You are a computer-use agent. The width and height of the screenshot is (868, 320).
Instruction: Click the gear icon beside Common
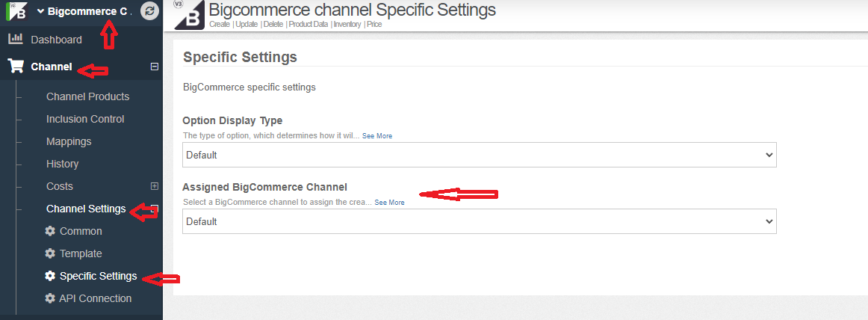coord(50,231)
